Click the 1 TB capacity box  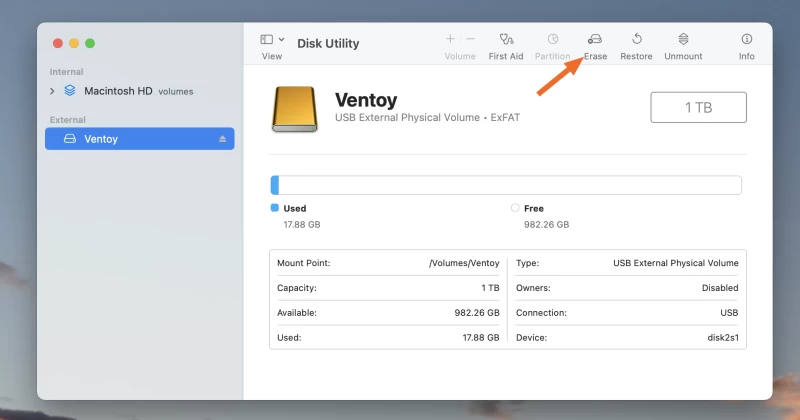[x=698, y=108]
